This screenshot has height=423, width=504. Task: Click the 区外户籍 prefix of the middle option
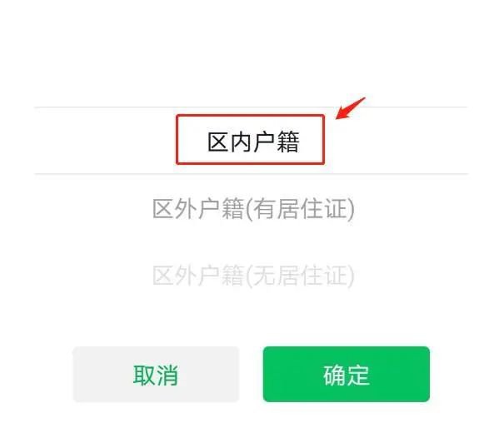(198, 209)
